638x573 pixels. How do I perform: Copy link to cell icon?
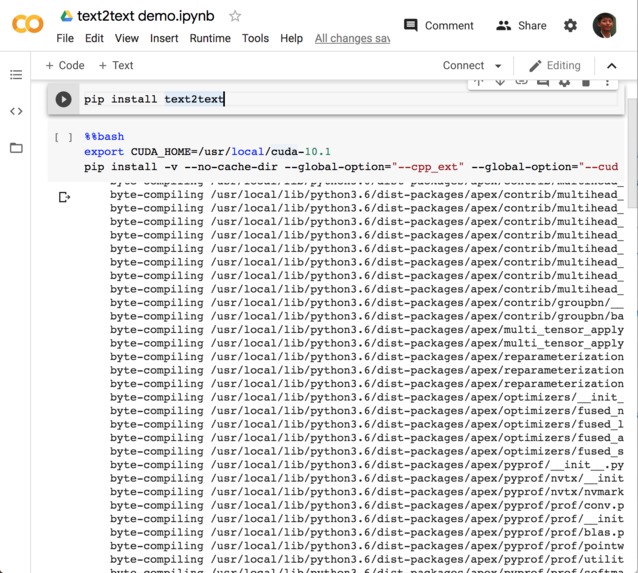point(521,82)
